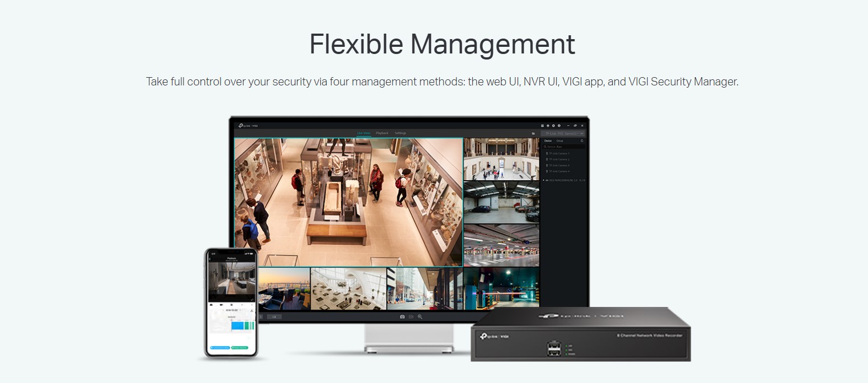
Task: Open the TP-Link VIGI site dropdown
Action: pyautogui.click(x=563, y=133)
